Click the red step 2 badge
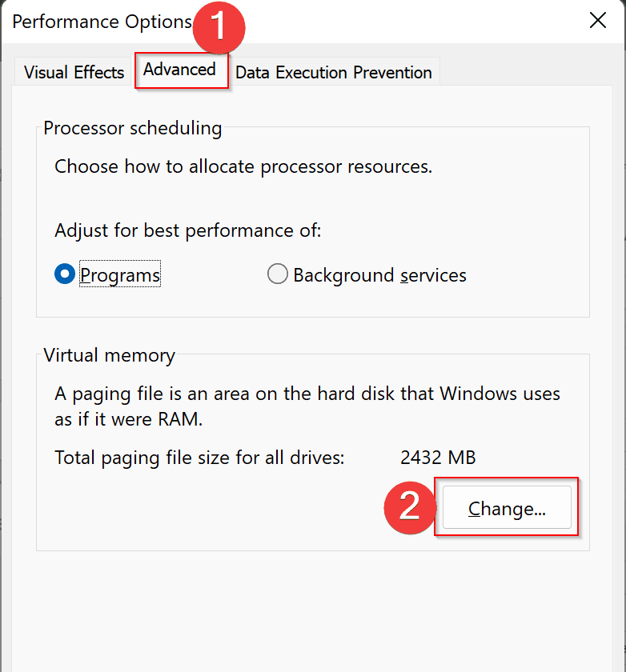 (409, 506)
